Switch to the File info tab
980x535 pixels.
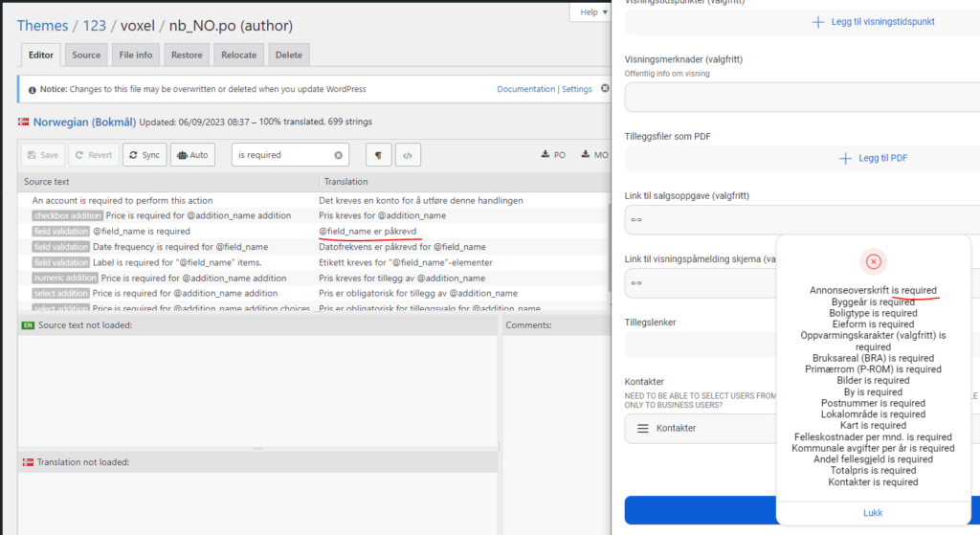[x=136, y=55]
